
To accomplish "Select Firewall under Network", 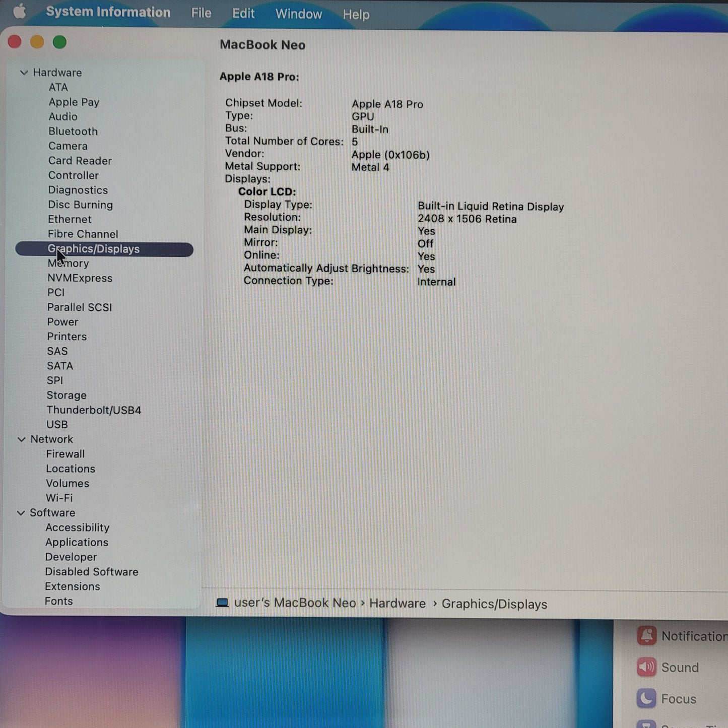I will (x=65, y=454).
